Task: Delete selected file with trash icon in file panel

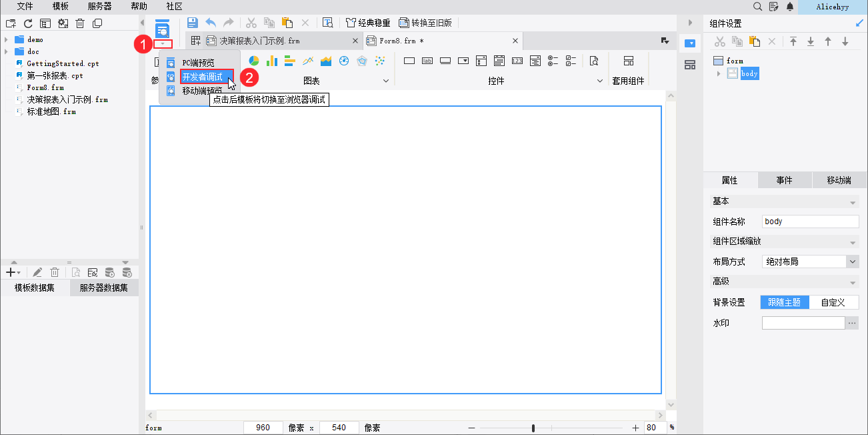Action: [80, 23]
